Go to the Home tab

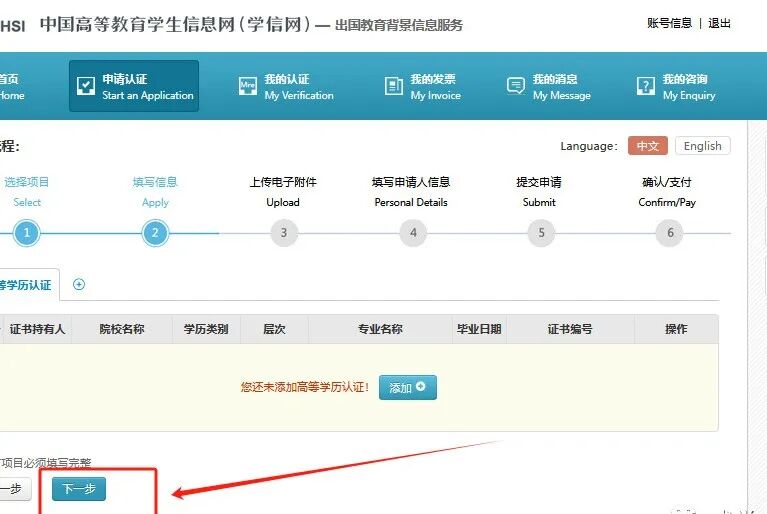point(12,87)
